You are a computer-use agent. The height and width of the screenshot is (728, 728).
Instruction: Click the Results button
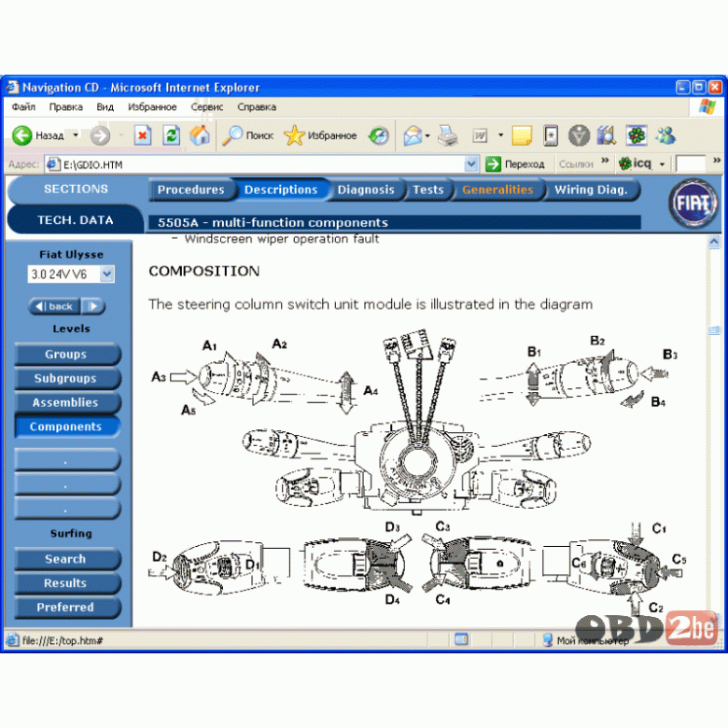pos(67,583)
